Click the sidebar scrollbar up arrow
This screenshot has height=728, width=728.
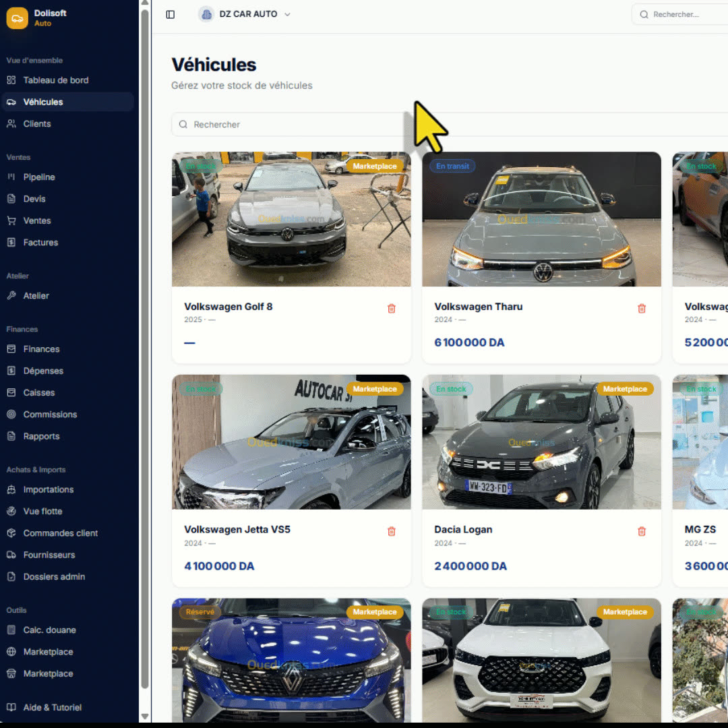point(145,3)
